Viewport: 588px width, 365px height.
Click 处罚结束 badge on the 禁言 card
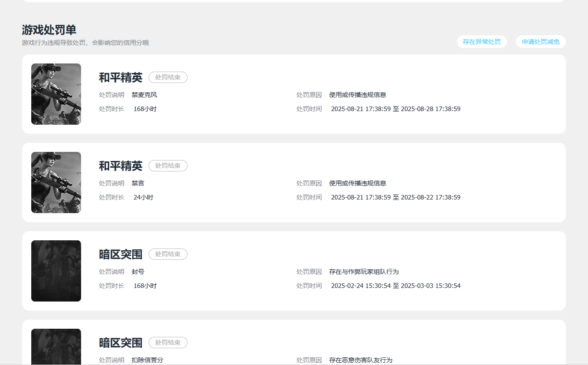pyautogui.click(x=168, y=166)
